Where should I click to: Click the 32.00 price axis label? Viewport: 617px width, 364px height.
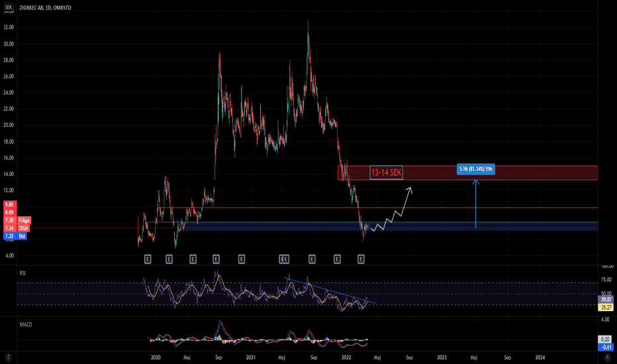point(9,28)
